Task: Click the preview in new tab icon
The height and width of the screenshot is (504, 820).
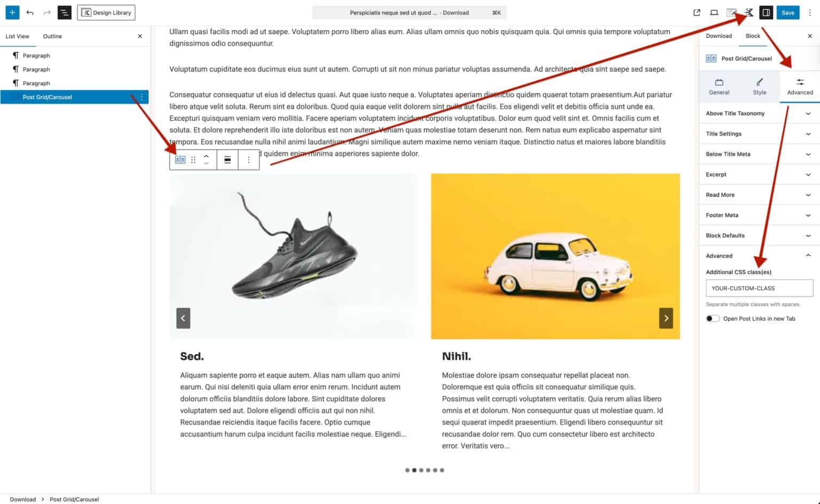Action: point(696,12)
